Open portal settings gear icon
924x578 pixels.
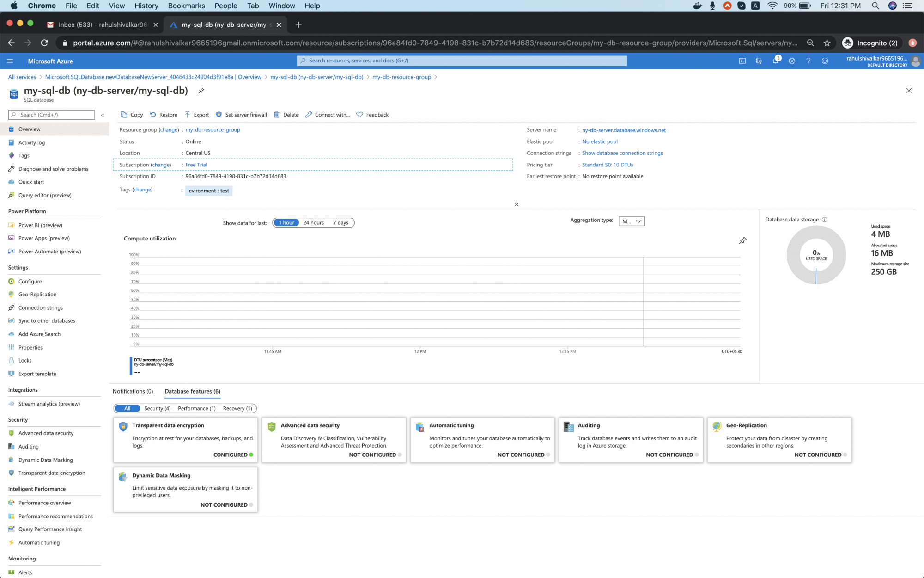point(792,61)
